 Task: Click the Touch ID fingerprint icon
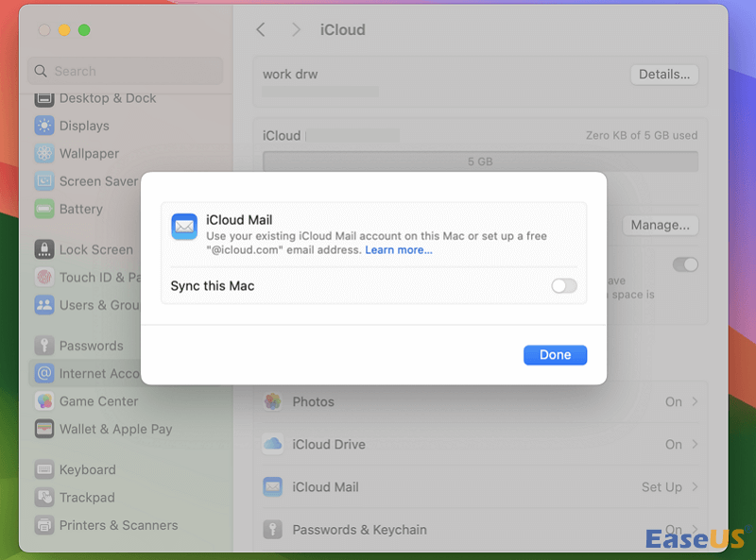tap(44, 277)
